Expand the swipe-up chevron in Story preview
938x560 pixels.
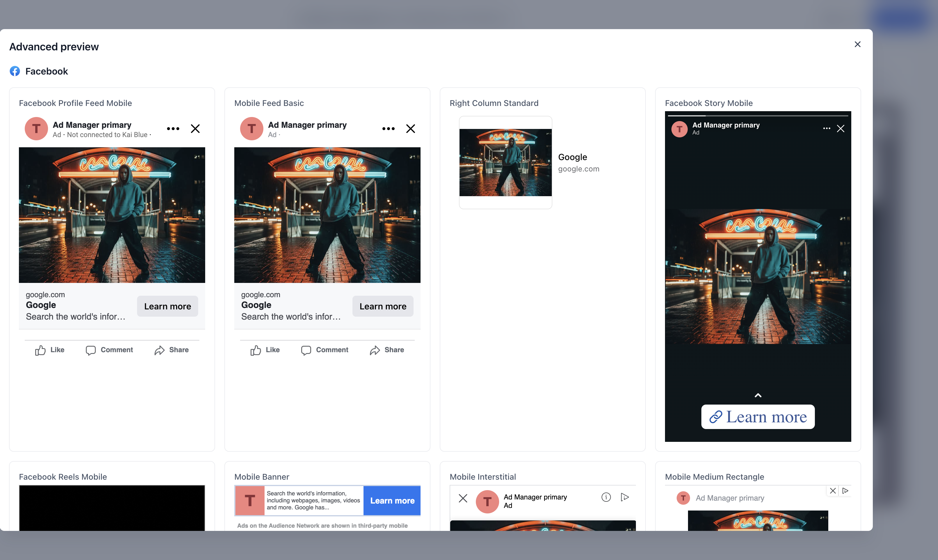758,395
